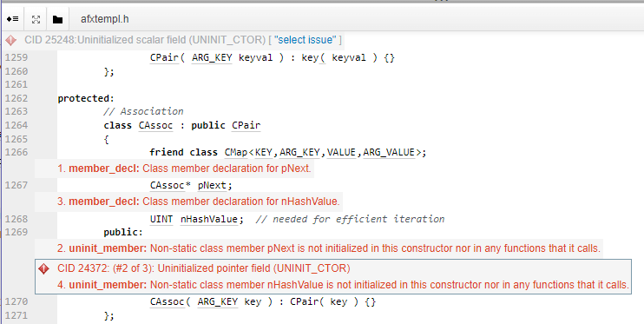Click CPair identifier on line 1259
This screenshot has height=324, width=644.
164,57
